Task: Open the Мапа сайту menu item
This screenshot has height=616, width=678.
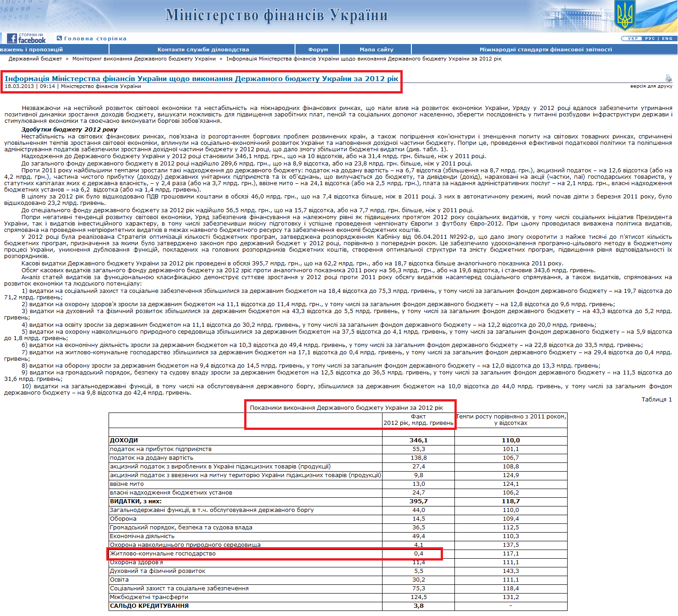Action: click(377, 49)
